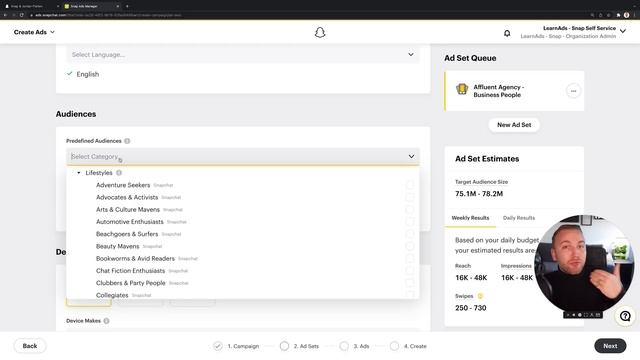Screen dimensions: 640x360
Task: Go to step 4 Create
Action: click(x=408, y=346)
